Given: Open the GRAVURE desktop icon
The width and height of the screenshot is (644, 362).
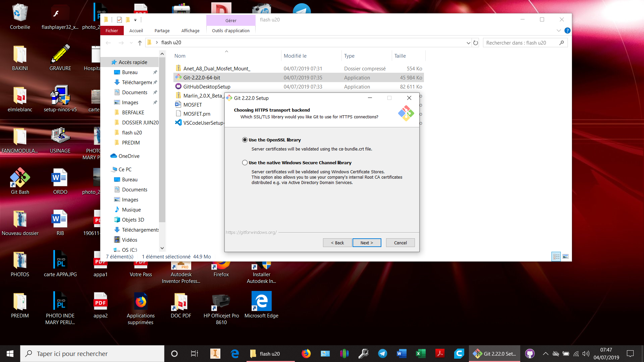Looking at the screenshot, I should (x=60, y=58).
